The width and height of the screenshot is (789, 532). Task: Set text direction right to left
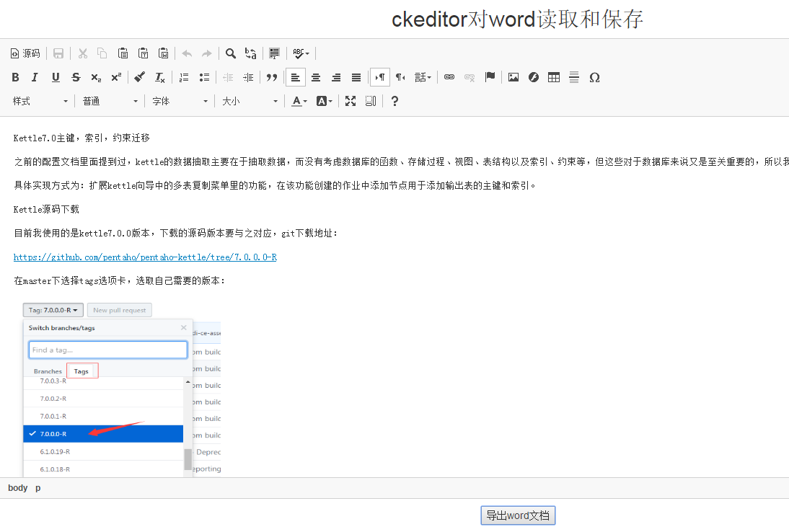click(x=400, y=77)
